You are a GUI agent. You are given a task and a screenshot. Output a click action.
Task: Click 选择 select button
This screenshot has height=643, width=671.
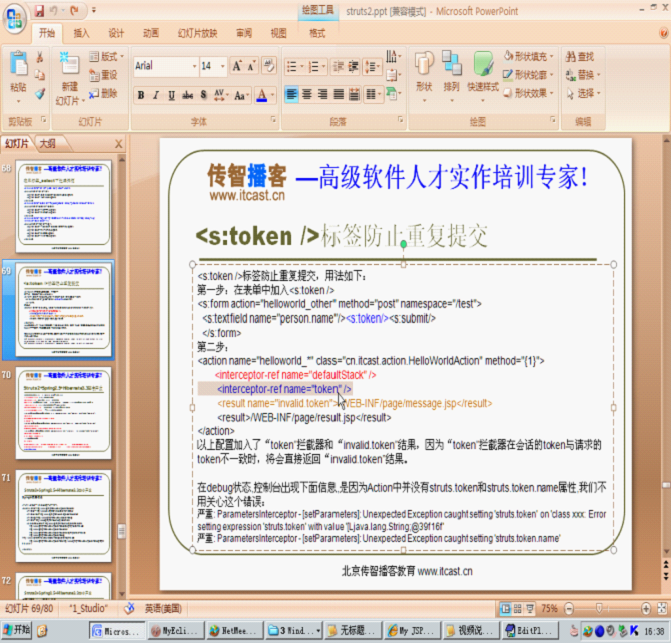click(x=583, y=93)
